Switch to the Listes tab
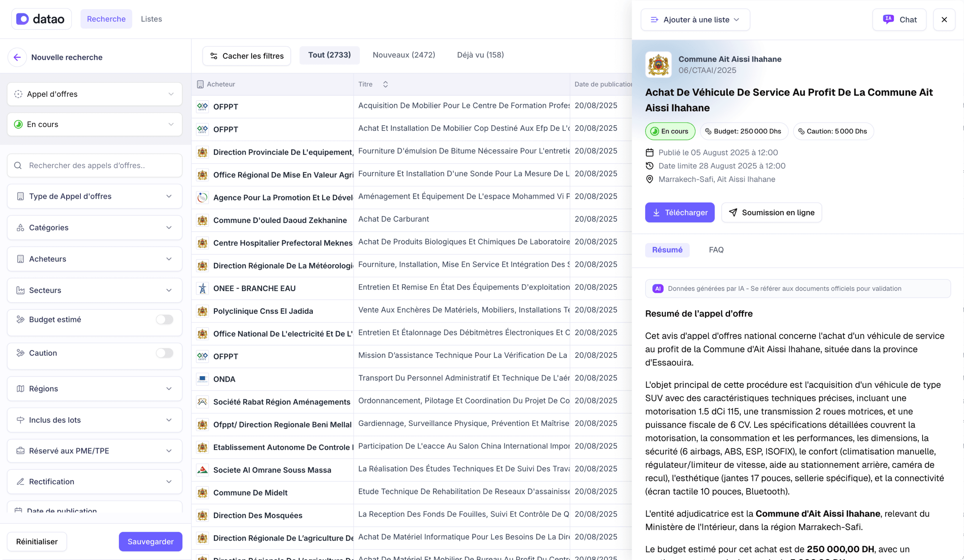The height and width of the screenshot is (560, 964). pyautogui.click(x=151, y=19)
